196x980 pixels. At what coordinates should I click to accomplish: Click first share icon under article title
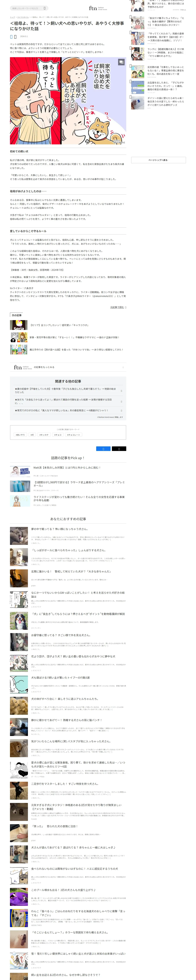pos(11,37)
